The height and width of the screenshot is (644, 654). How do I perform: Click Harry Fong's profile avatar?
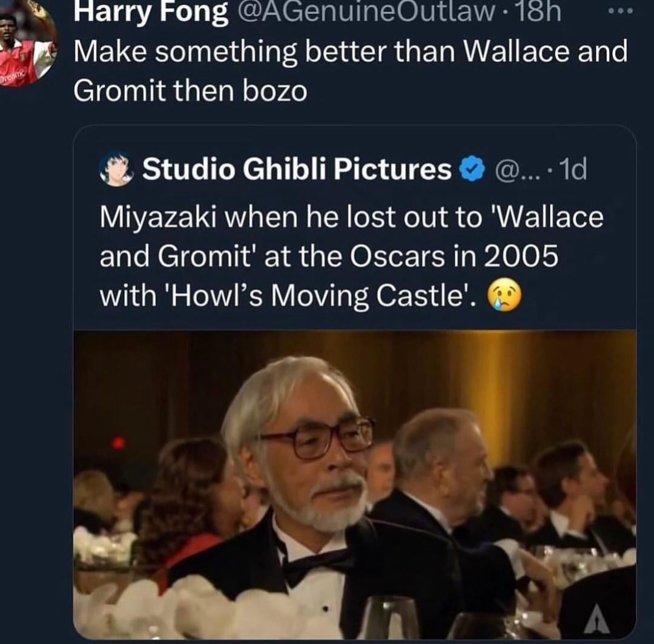tap(27, 44)
